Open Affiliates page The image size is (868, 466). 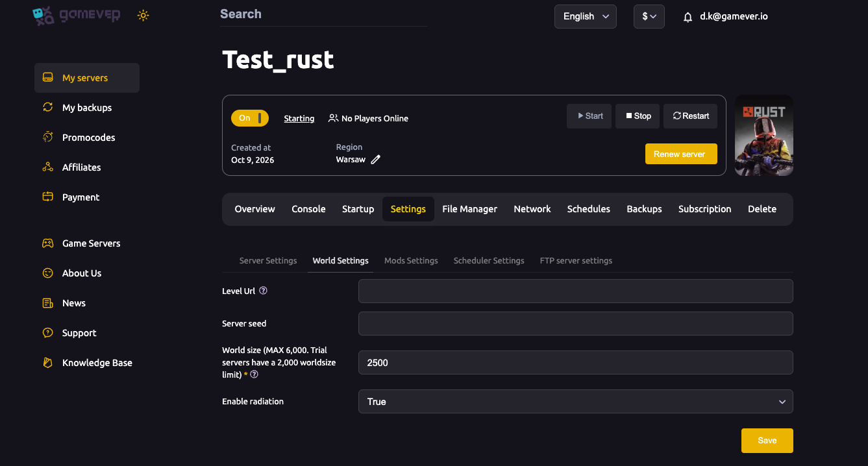[81, 167]
